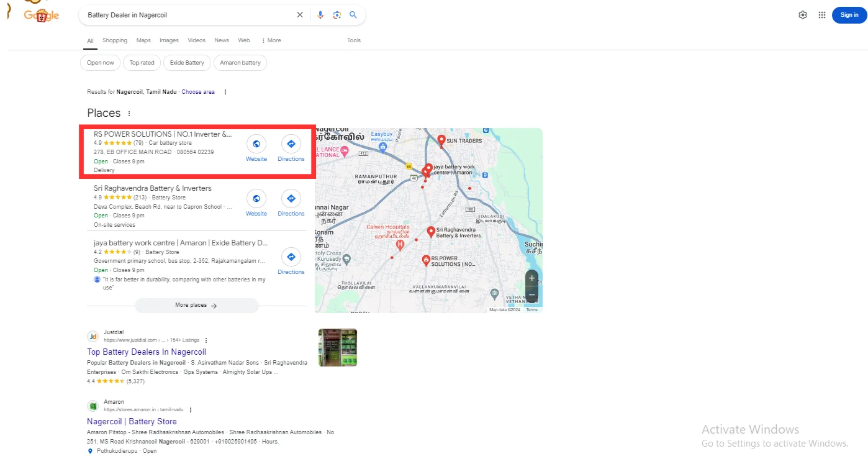The height and width of the screenshot is (469, 868).
Task: Open the Google apps grid icon
Action: click(822, 15)
